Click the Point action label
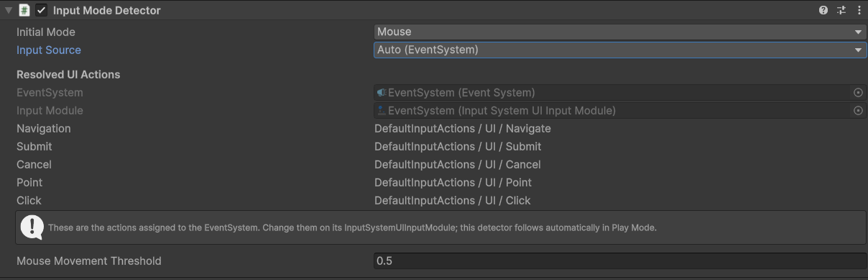Screen dimensions: 868x280 point(29,182)
